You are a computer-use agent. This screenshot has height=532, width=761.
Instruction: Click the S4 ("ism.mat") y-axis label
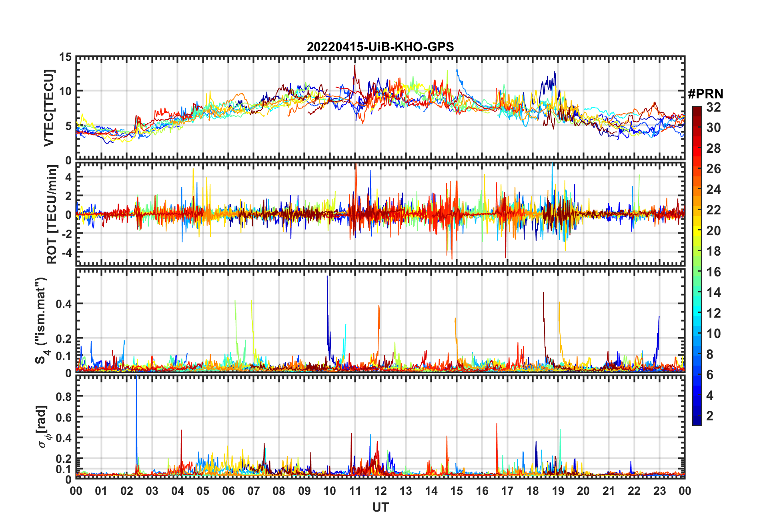point(42,320)
